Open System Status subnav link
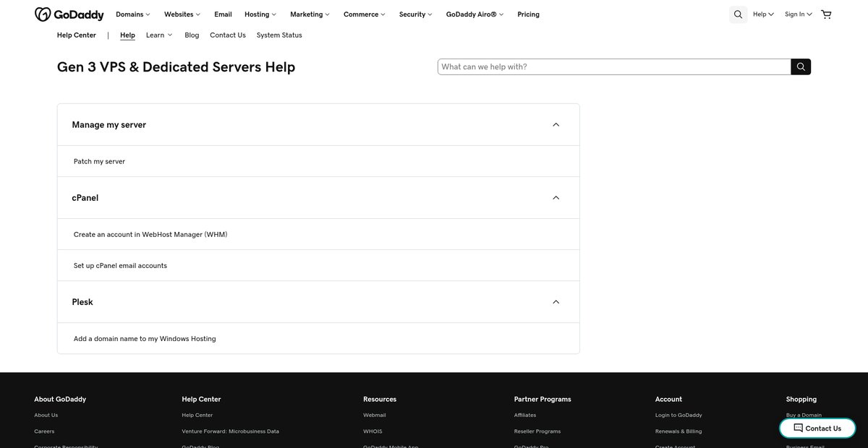This screenshot has width=868, height=448. [x=279, y=35]
